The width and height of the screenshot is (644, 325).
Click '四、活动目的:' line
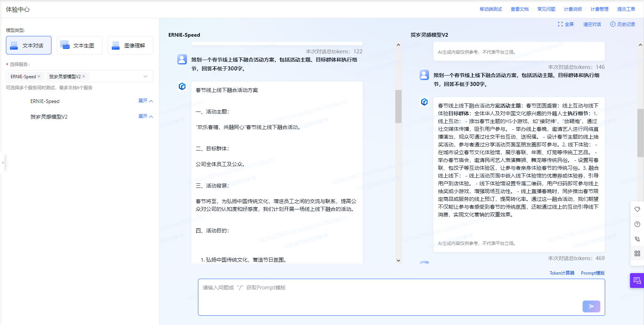pyautogui.click(x=212, y=231)
